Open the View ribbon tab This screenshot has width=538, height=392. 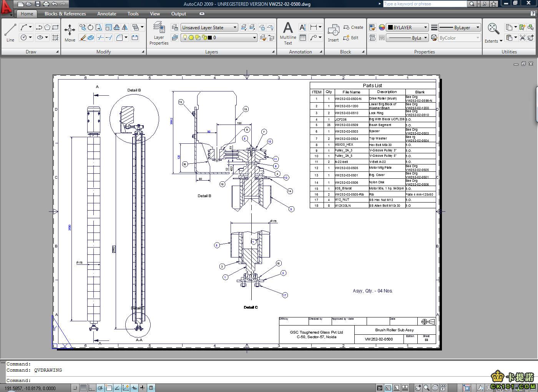pyautogui.click(x=155, y=13)
